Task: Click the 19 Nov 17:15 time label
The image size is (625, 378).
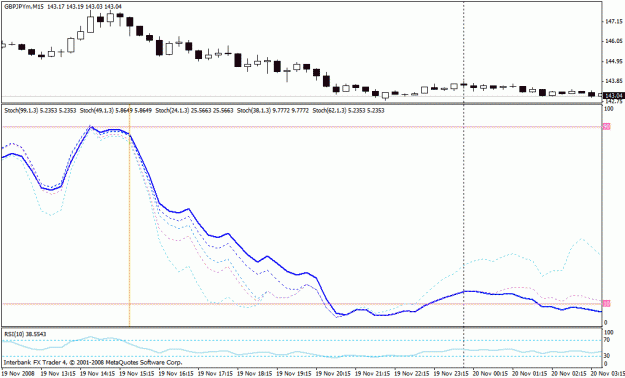Action: point(215,374)
